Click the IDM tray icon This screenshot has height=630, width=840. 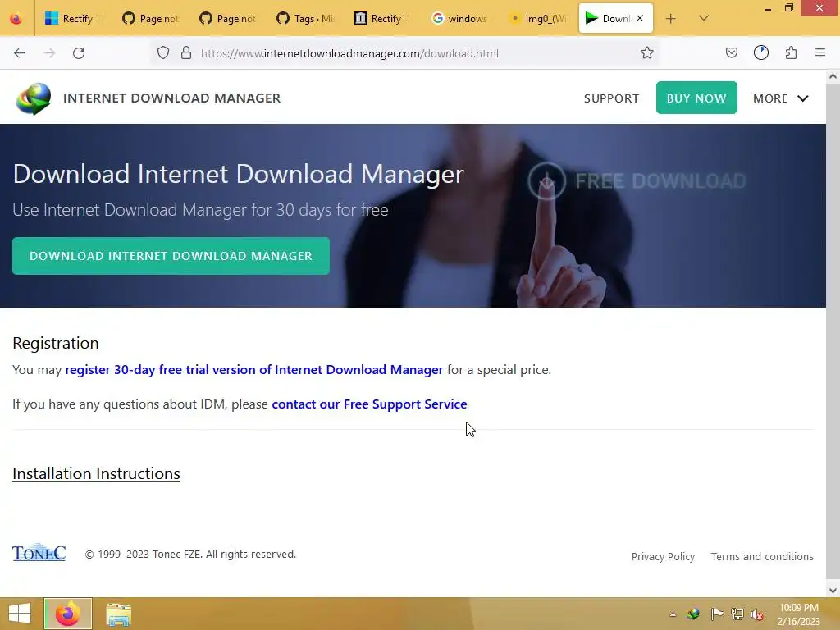click(693, 614)
